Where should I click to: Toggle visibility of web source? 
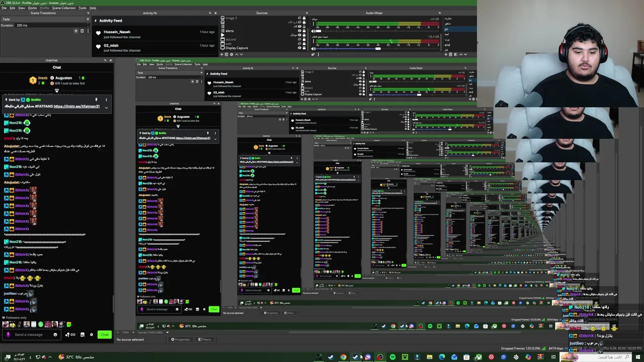(299, 44)
